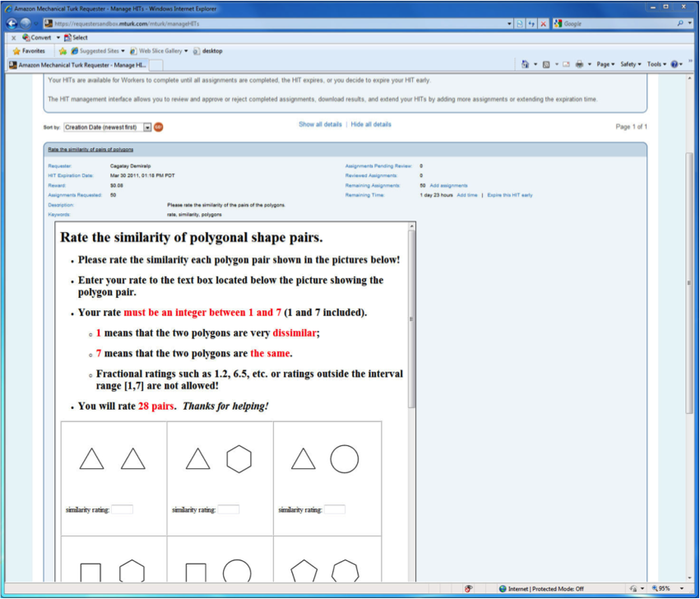Click the similarity rating box under triangle-hexagon pair
The height and width of the screenshot is (599, 700).
pyautogui.click(x=228, y=509)
